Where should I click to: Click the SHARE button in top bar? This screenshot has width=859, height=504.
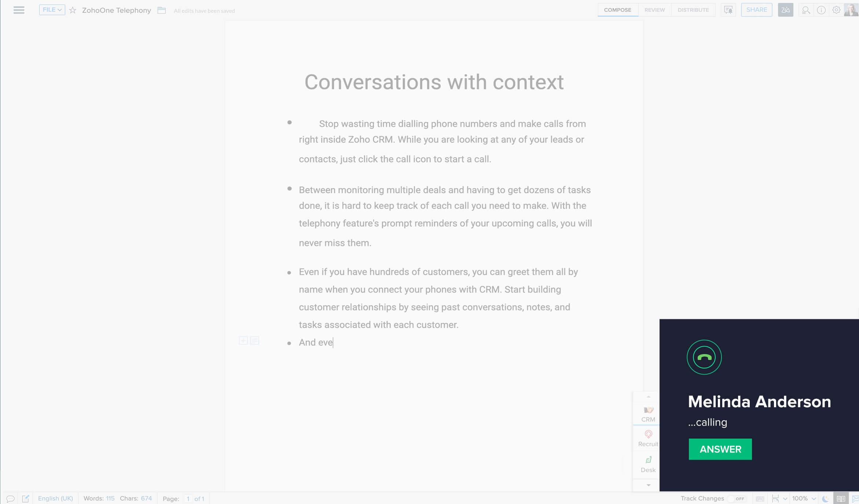pyautogui.click(x=756, y=10)
